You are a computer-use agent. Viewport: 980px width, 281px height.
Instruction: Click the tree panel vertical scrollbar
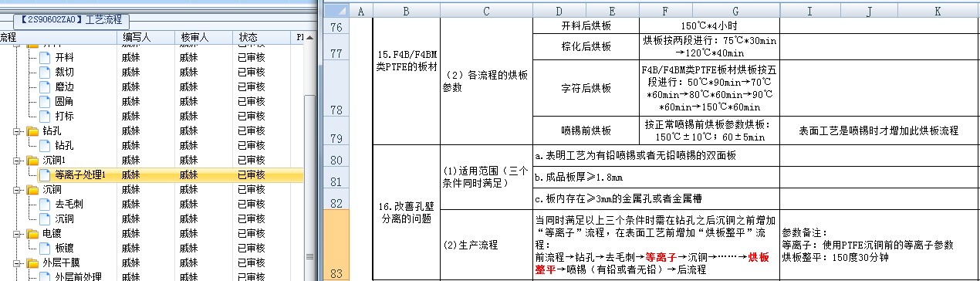pos(310,154)
